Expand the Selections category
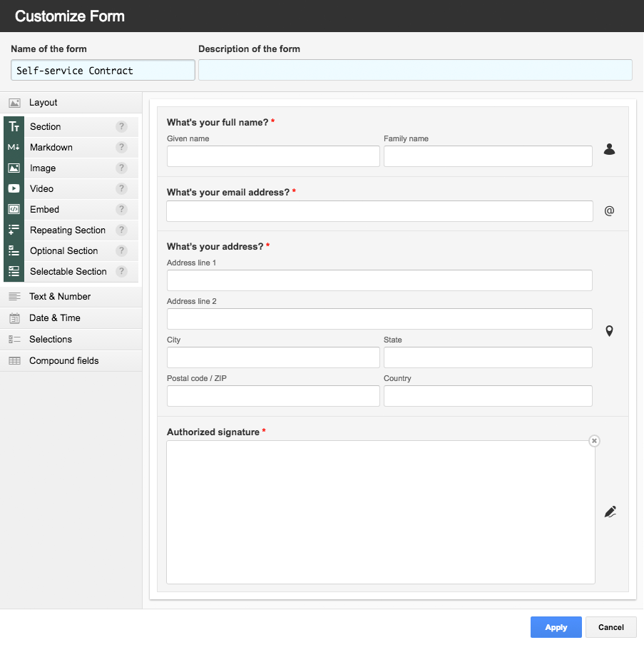Screen dimensions: 644x645 (71, 340)
